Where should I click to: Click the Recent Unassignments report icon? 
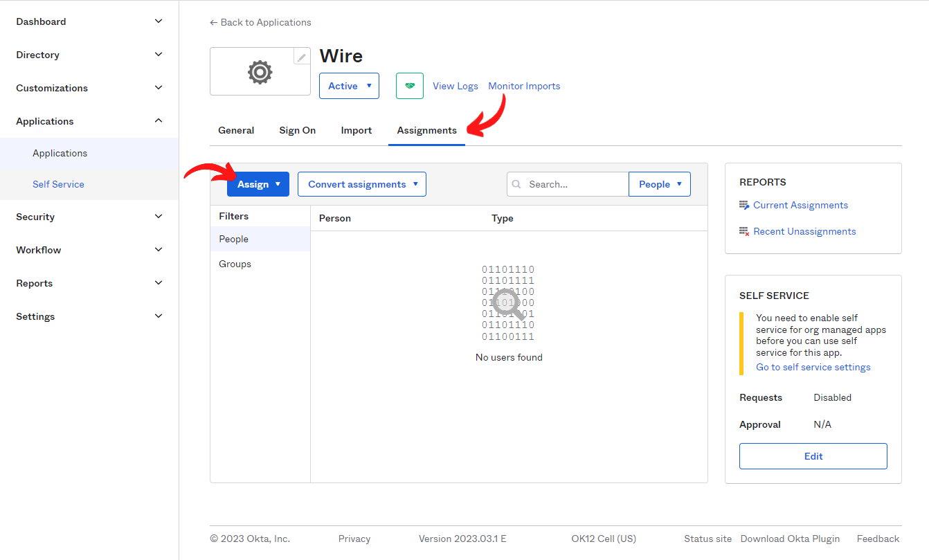click(x=744, y=232)
